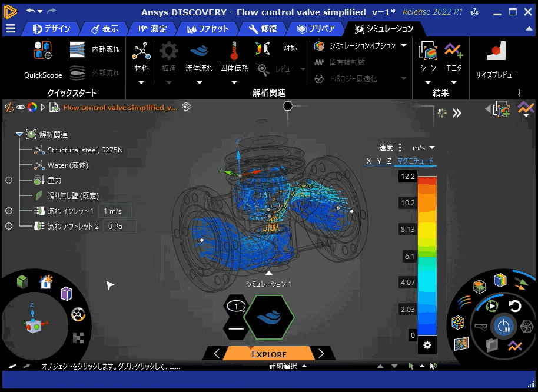Switch to the 修復 tab
The height and width of the screenshot is (392, 538).
(x=263, y=29)
